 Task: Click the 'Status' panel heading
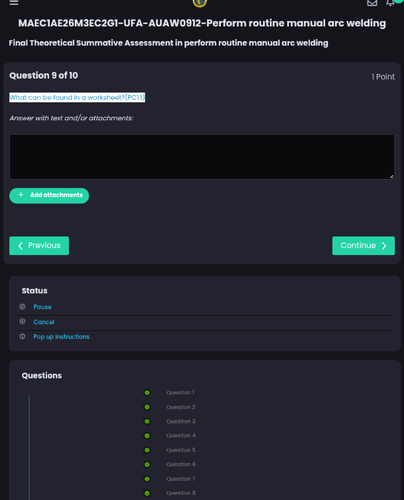[35, 291]
